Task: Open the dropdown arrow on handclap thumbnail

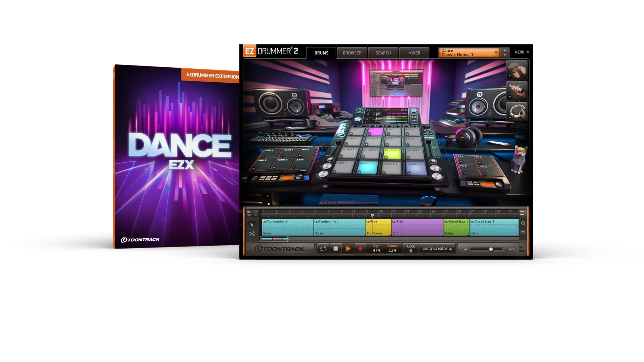Action: 510,77
